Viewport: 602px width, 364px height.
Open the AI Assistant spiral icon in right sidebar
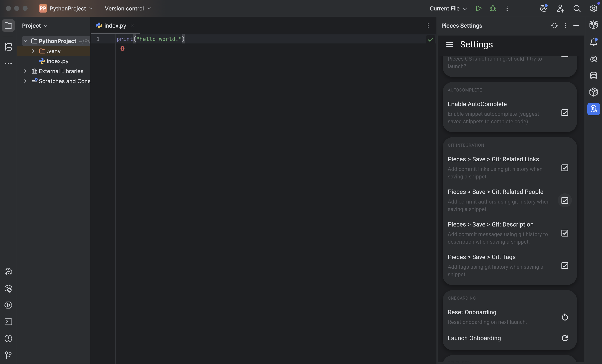coord(593,59)
